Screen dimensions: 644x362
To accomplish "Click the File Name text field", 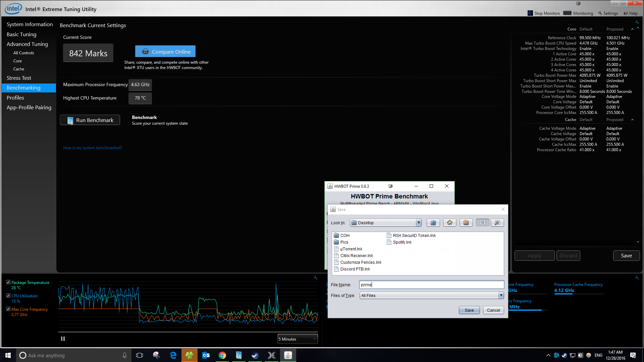I will click(432, 285).
